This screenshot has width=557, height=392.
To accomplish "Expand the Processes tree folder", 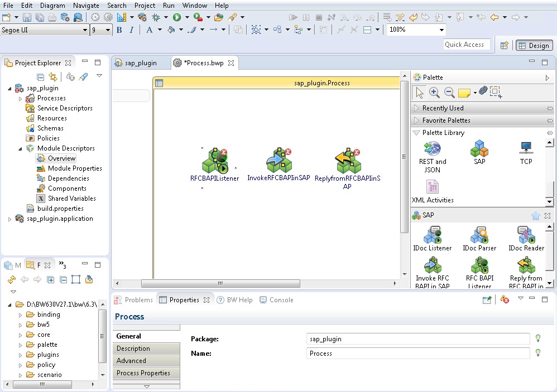I will (x=21, y=98).
